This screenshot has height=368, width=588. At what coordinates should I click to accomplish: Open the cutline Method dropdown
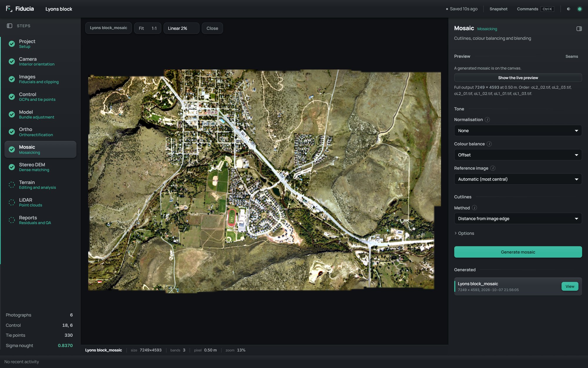518,218
